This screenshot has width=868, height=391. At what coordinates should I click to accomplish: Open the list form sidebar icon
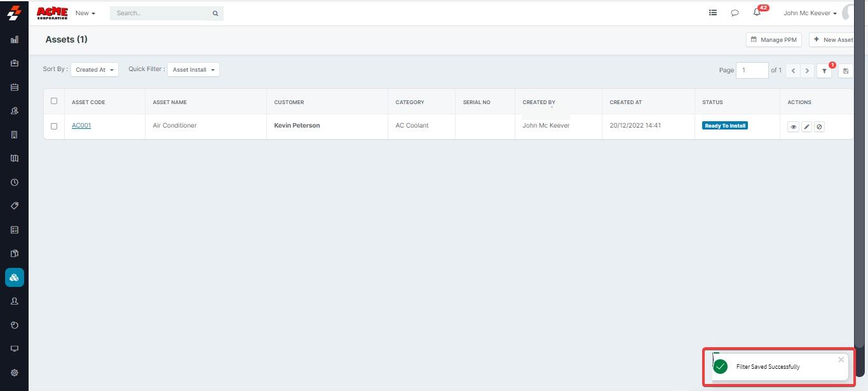(14, 230)
